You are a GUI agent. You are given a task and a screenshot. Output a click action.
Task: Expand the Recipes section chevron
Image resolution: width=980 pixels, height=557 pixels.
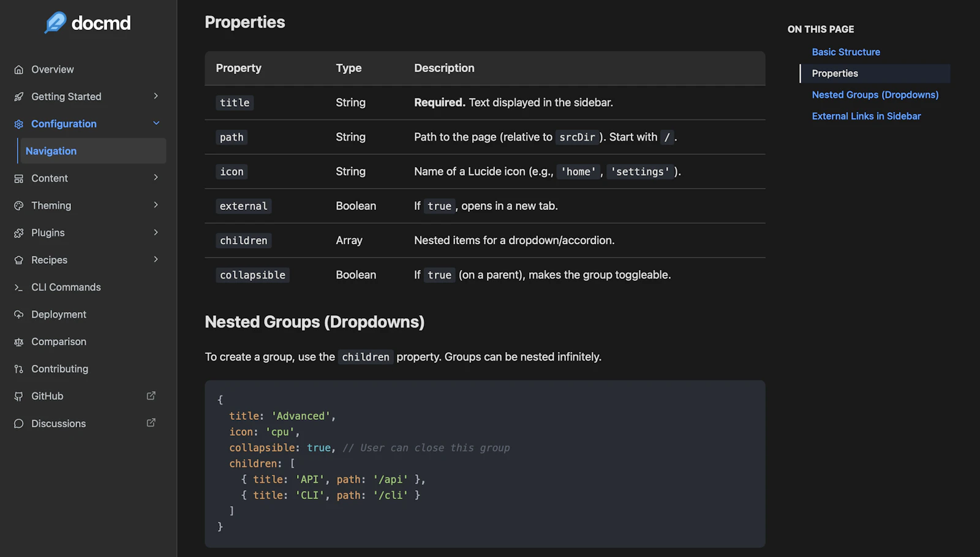(x=156, y=260)
